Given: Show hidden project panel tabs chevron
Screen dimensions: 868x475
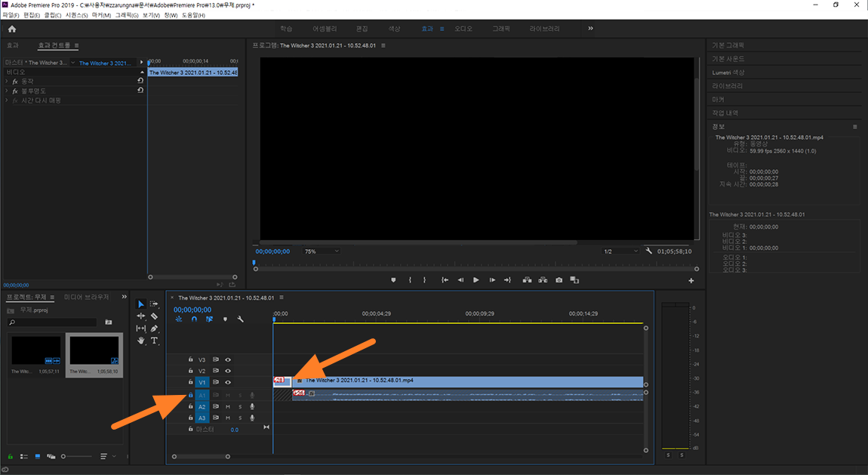Looking at the screenshot, I should pyautogui.click(x=124, y=297).
